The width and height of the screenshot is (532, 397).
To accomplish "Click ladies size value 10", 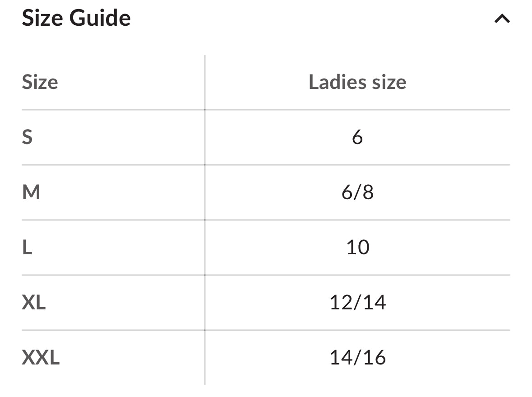I will [358, 247].
